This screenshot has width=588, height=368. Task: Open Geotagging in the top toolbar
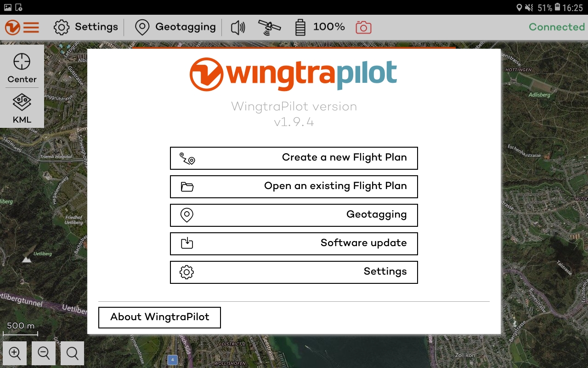(x=175, y=27)
